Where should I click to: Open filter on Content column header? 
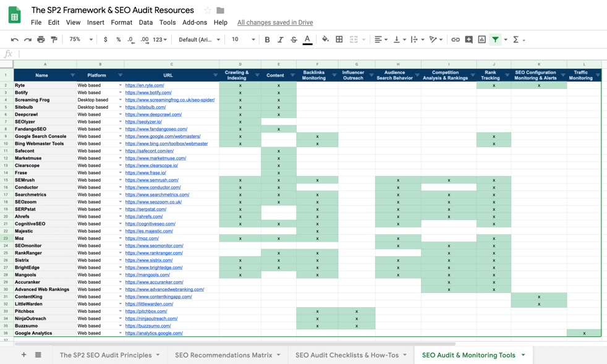[x=292, y=75]
